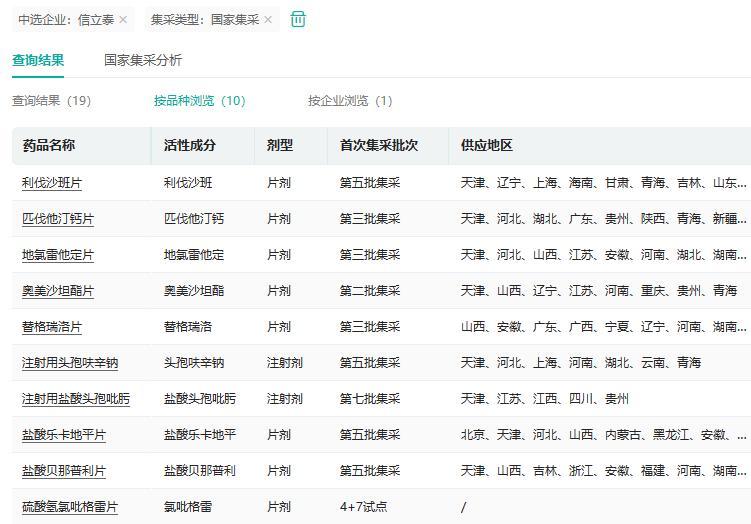The height and width of the screenshot is (524, 751).
Task: Open the 盐酸乐卡地平片 drug link
Action: (x=64, y=434)
